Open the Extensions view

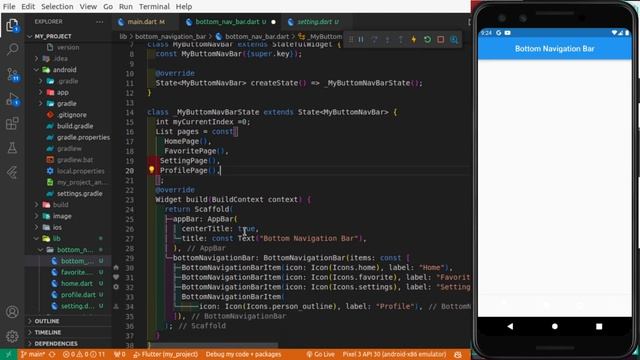point(12,123)
